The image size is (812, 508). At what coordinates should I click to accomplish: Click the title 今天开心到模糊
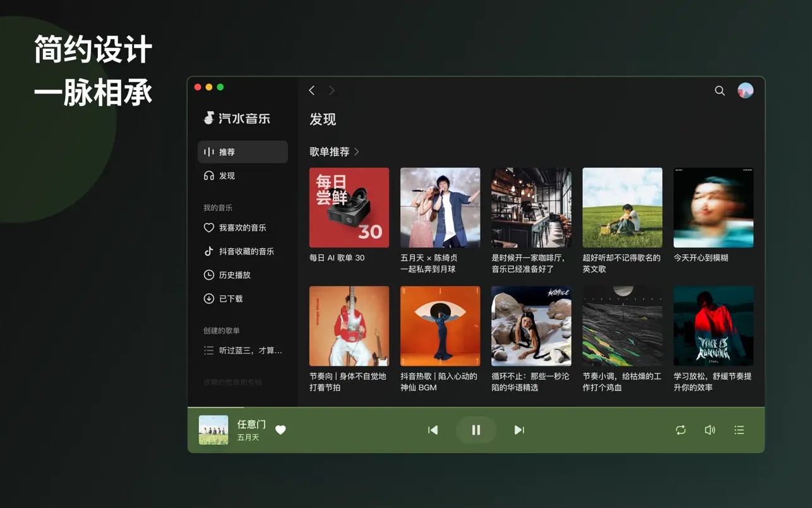[x=701, y=258]
